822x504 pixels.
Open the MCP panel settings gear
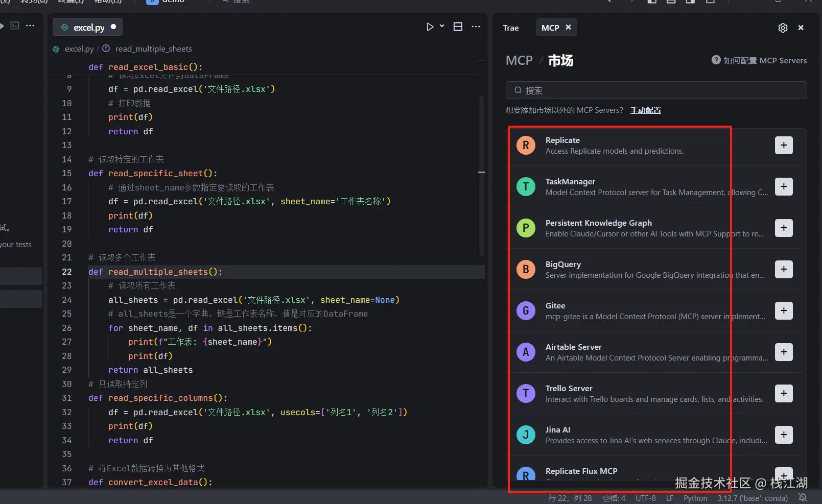click(x=783, y=28)
